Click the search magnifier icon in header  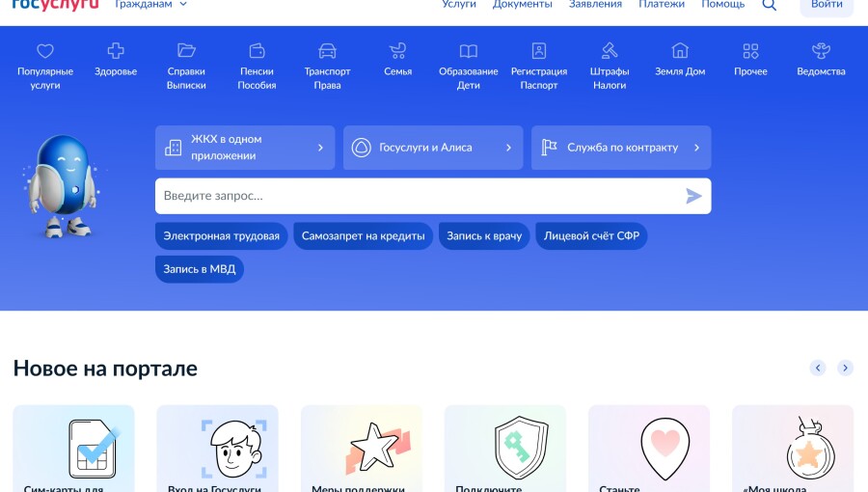(769, 5)
